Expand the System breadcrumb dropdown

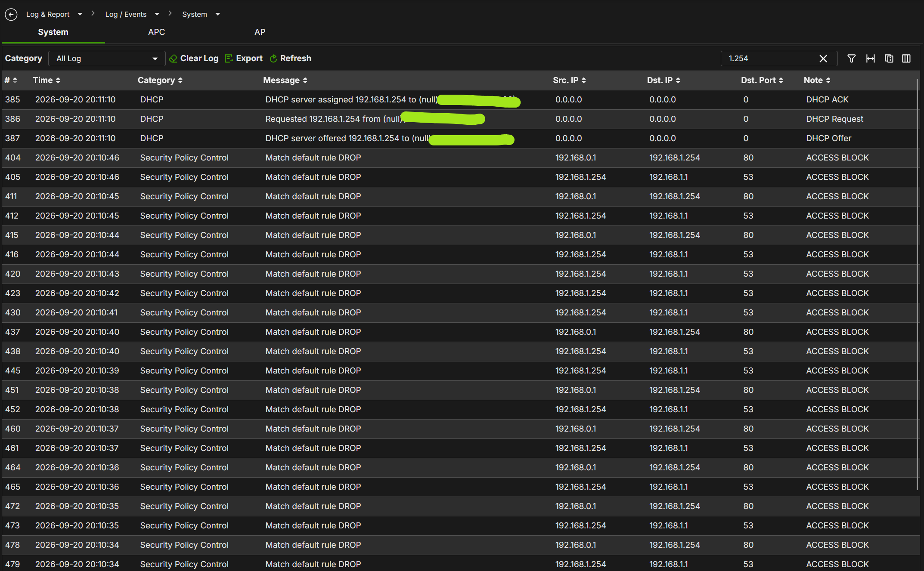point(217,14)
